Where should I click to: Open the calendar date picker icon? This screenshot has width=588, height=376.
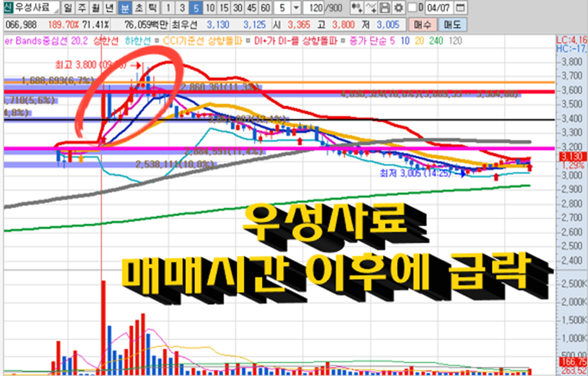click(461, 7)
